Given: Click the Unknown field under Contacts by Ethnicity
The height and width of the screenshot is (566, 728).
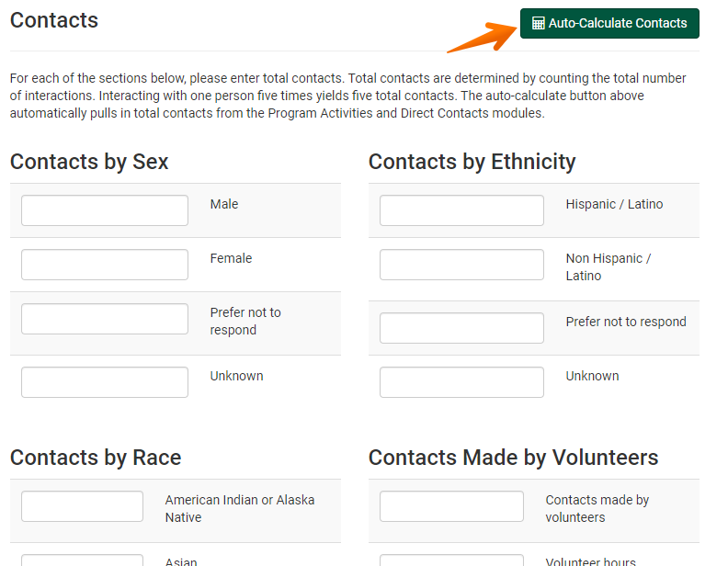Looking at the screenshot, I should pyautogui.click(x=461, y=382).
